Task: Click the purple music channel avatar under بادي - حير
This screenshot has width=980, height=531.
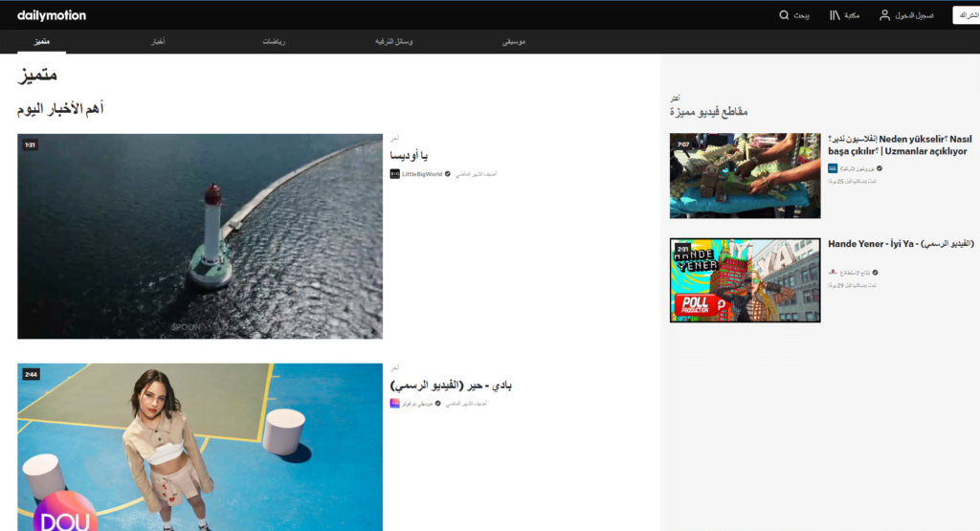Action: (394, 404)
